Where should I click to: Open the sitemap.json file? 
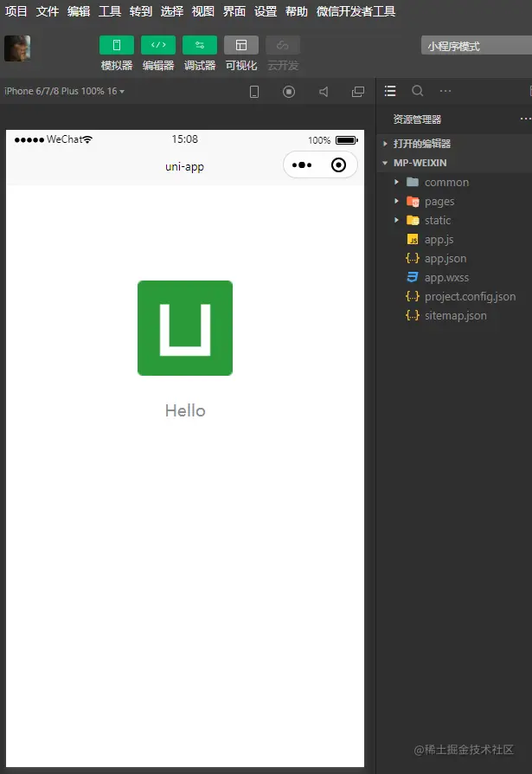click(x=454, y=315)
